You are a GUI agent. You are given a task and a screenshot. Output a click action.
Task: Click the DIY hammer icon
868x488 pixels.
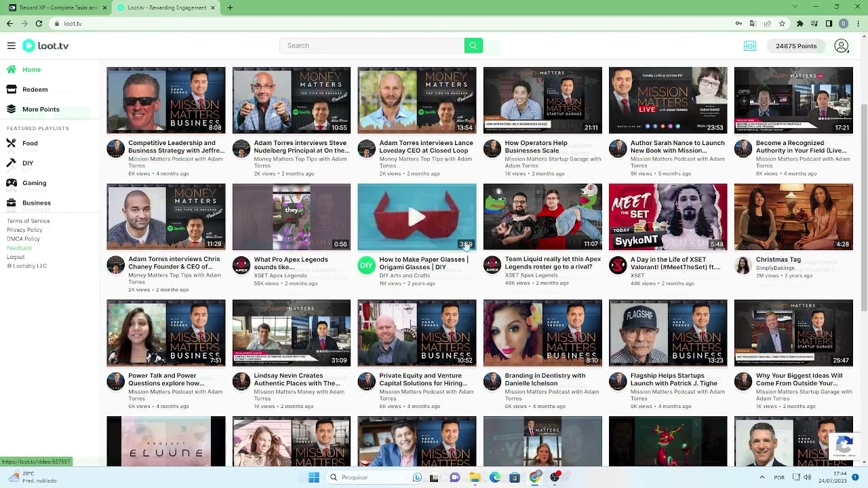[11, 163]
